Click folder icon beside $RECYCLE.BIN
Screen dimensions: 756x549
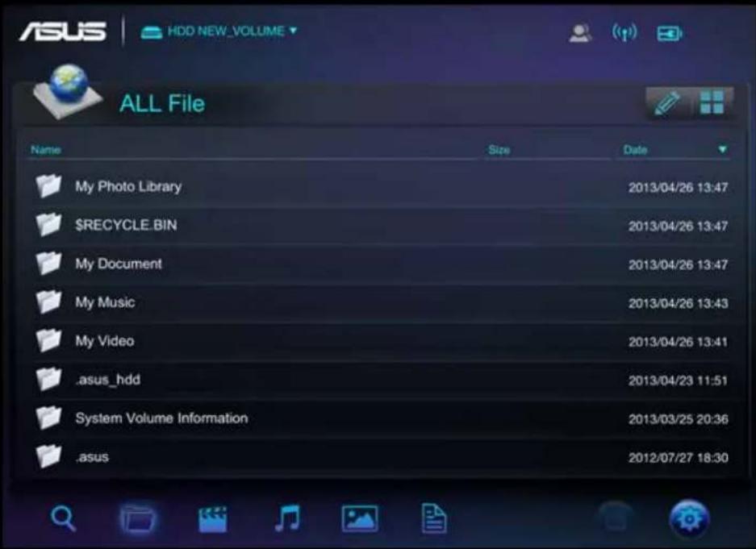48,224
